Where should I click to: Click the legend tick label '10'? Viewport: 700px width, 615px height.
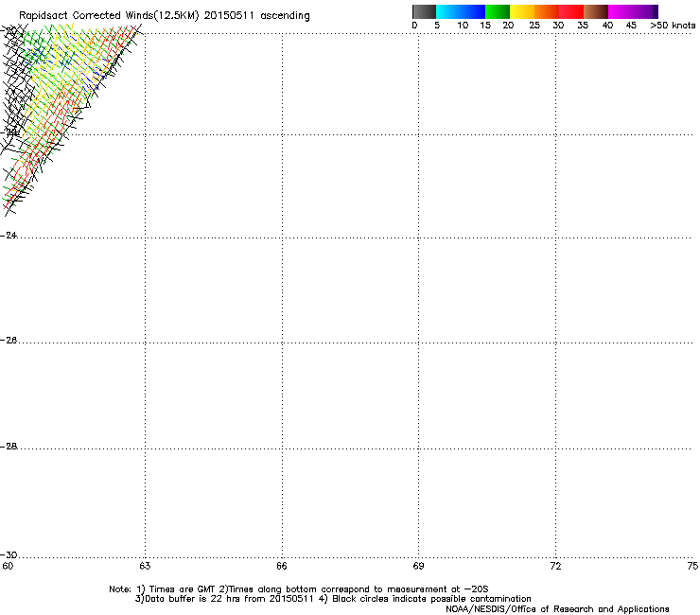pyautogui.click(x=463, y=26)
